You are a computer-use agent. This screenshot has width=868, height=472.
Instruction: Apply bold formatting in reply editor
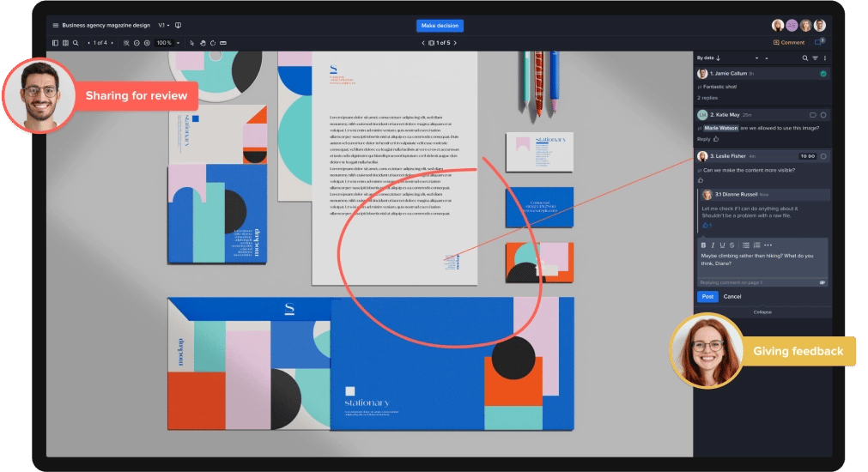point(703,245)
